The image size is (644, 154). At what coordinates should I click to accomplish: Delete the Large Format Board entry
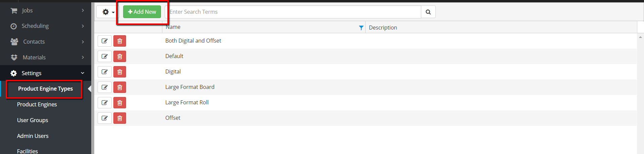[x=120, y=87]
